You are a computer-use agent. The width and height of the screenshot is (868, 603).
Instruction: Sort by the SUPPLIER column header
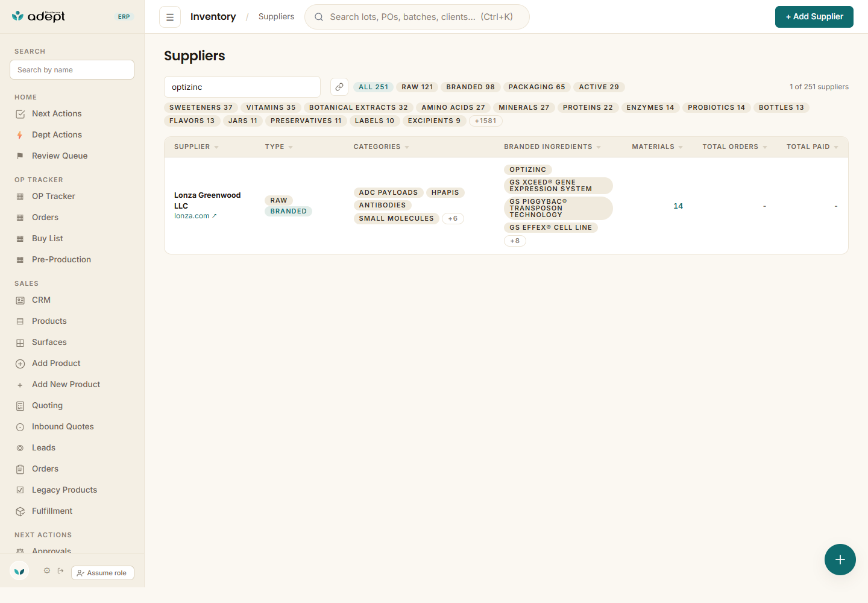point(197,147)
